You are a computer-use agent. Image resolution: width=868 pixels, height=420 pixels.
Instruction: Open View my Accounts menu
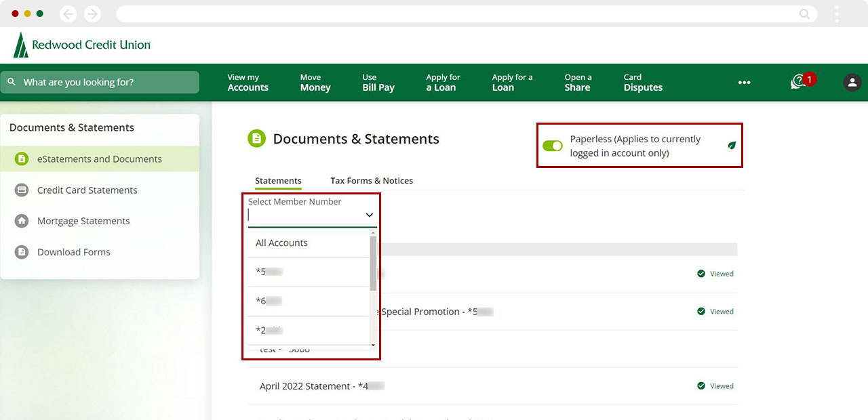point(248,83)
